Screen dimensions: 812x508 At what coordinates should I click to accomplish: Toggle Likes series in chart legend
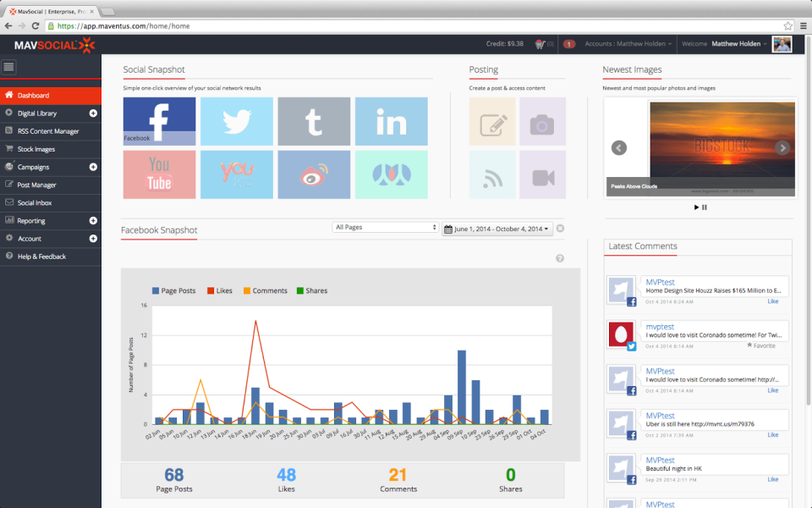[220, 290]
